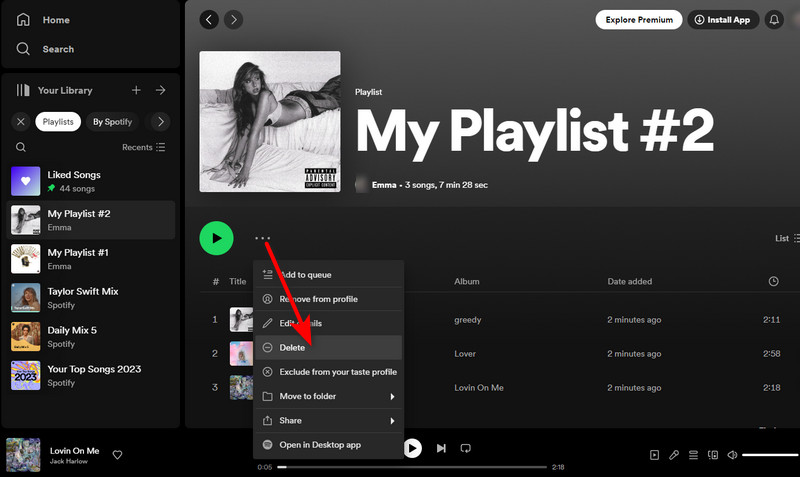Open My Playlist #1 in library
This screenshot has height=477, width=800.
click(x=91, y=259)
